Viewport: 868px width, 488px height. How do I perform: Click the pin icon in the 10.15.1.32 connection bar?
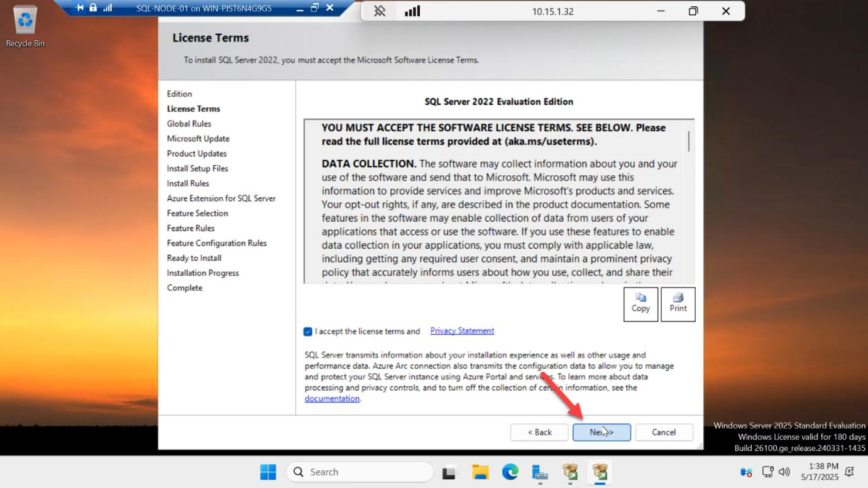(380, 11)
